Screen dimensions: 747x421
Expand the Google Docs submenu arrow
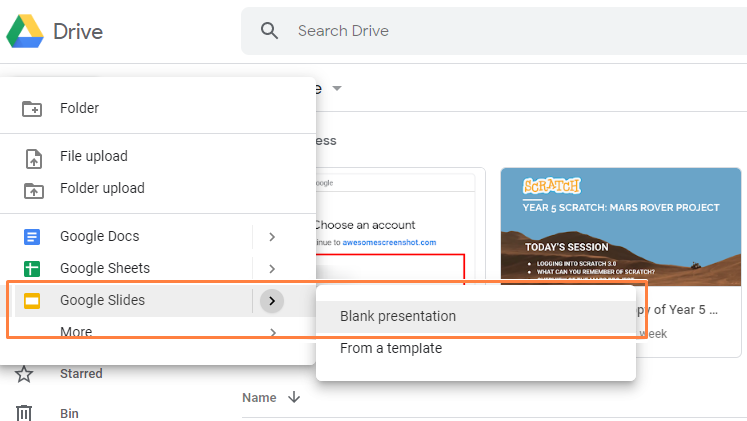[272, 237]
